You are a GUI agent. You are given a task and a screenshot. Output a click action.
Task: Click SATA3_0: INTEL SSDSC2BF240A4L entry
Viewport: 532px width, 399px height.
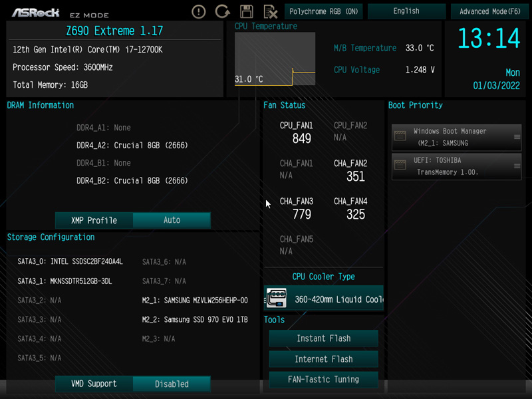[70, 261]
